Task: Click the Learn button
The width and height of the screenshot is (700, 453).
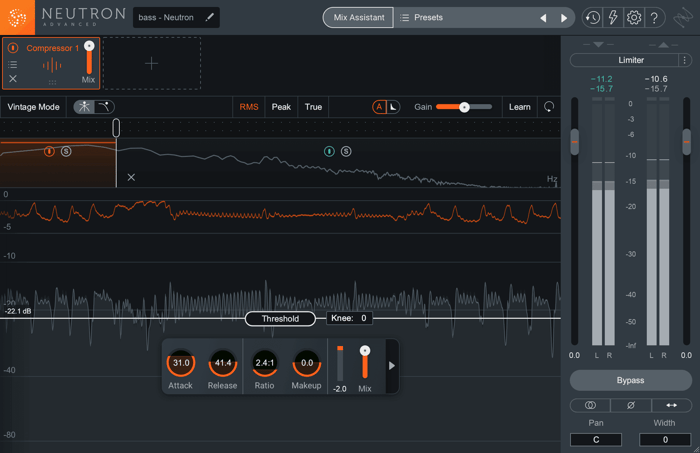Action: point(520,107)
